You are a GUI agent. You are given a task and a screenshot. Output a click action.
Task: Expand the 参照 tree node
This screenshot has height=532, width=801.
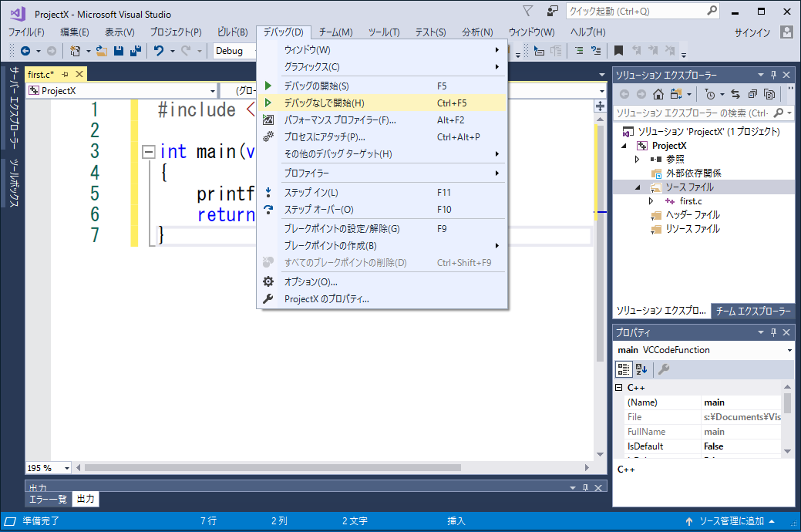coord(637,159)
